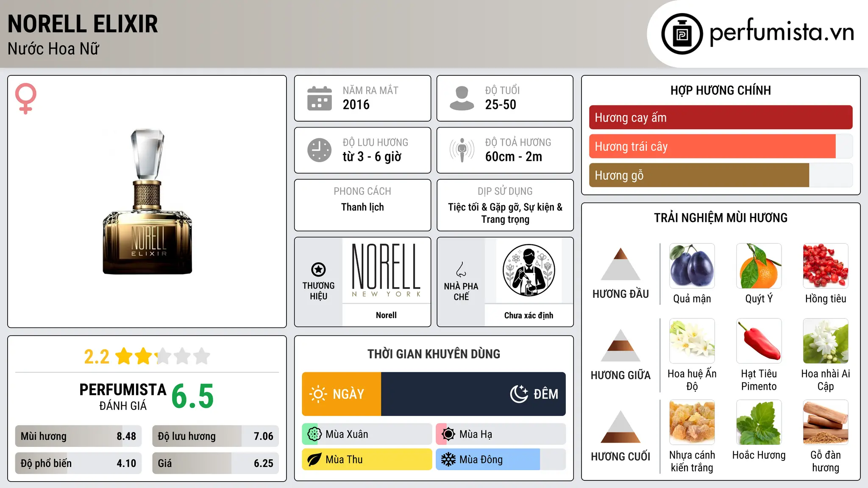Click the Mùi hương 8.48 score bar
The width and height of the screenshot is (868, 488).
[78, 436]
